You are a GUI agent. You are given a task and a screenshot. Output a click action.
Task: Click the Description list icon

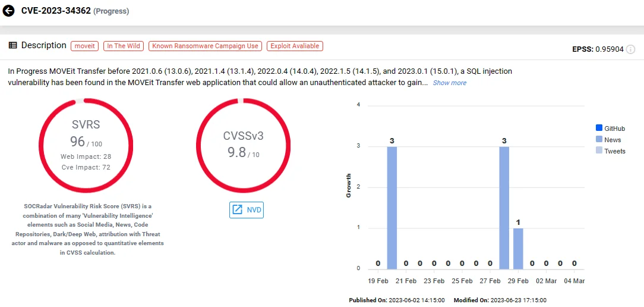(x=12, y=45)
